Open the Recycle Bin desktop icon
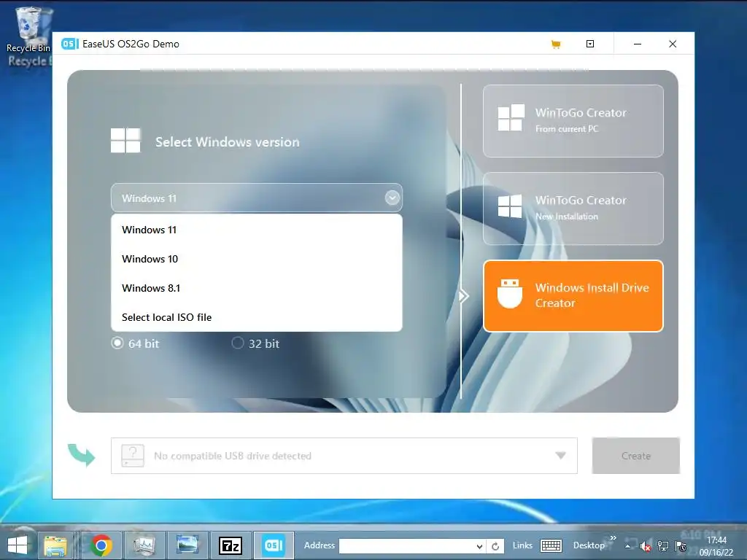 coord(28,29)
